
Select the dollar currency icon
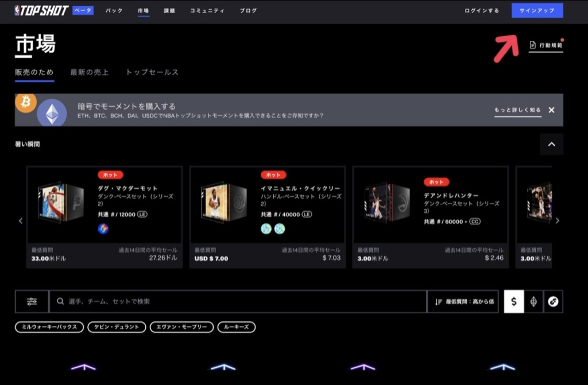point(514,301)
